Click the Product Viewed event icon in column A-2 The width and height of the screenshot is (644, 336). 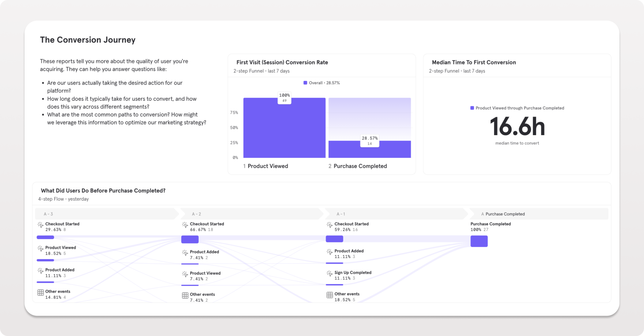click(185, 274)
